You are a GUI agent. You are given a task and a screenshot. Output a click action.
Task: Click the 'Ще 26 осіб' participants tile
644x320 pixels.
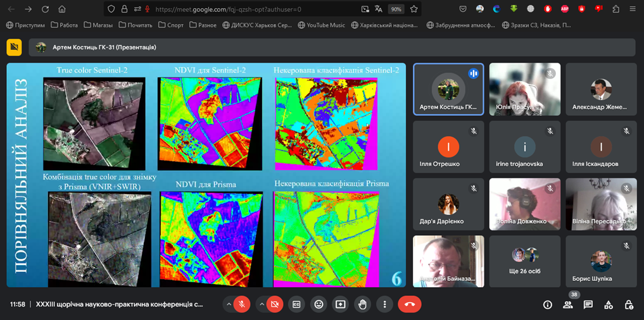524,262
